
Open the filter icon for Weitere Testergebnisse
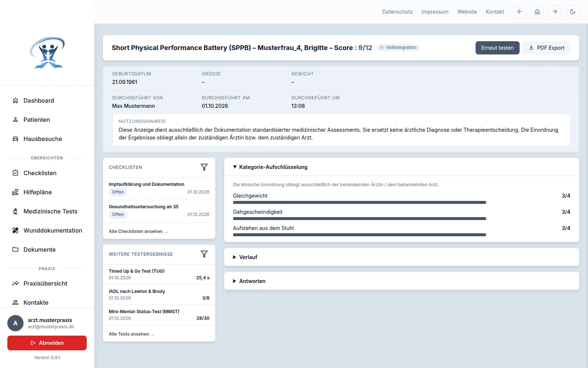click(x=204, y=254)
